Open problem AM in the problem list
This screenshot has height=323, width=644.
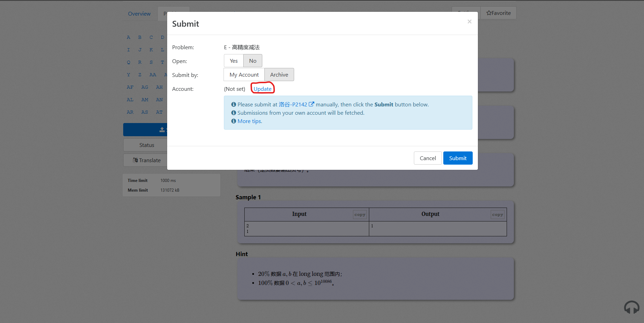point(145,99)
